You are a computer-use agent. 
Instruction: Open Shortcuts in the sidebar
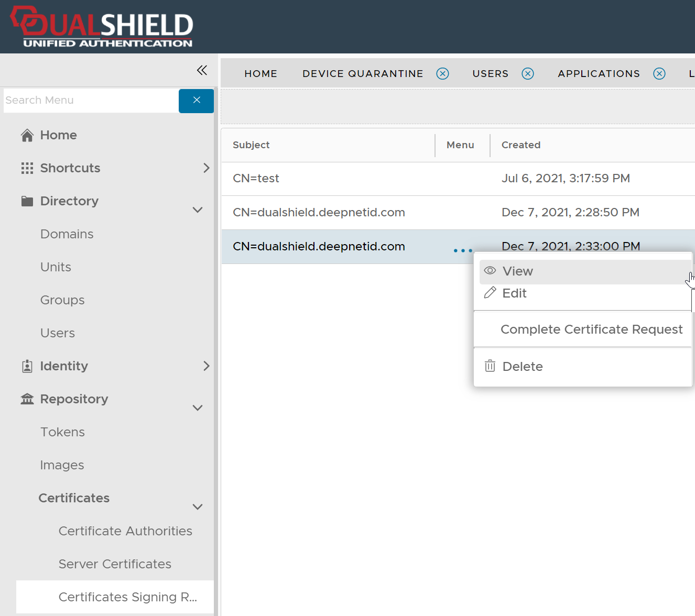click(70, 168)
